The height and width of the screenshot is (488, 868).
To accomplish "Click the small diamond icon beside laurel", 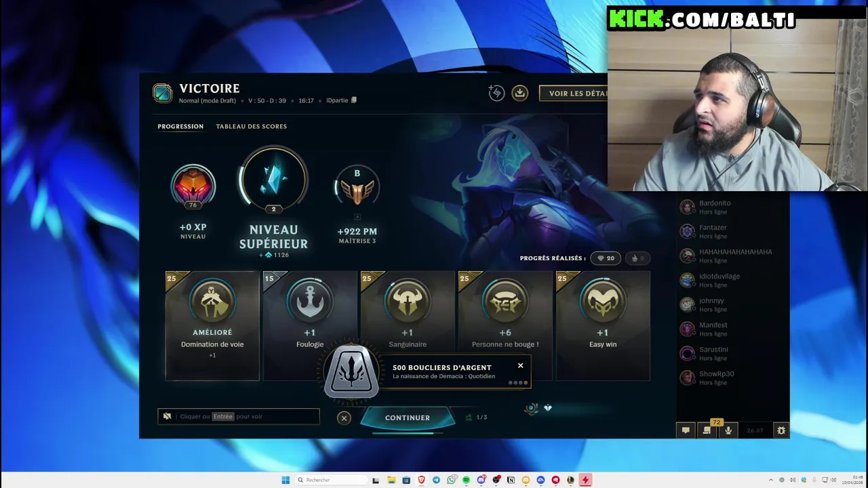I will (x=548, y=408).
